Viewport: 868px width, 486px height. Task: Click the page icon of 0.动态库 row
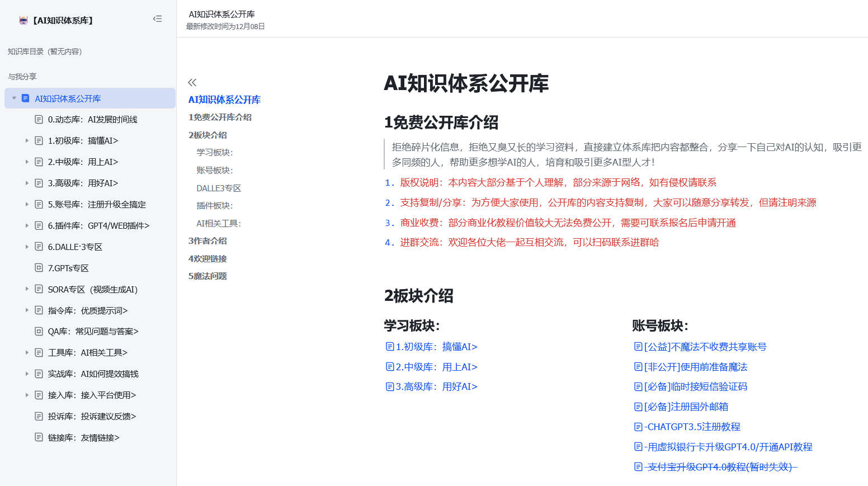tap(39, 120)
